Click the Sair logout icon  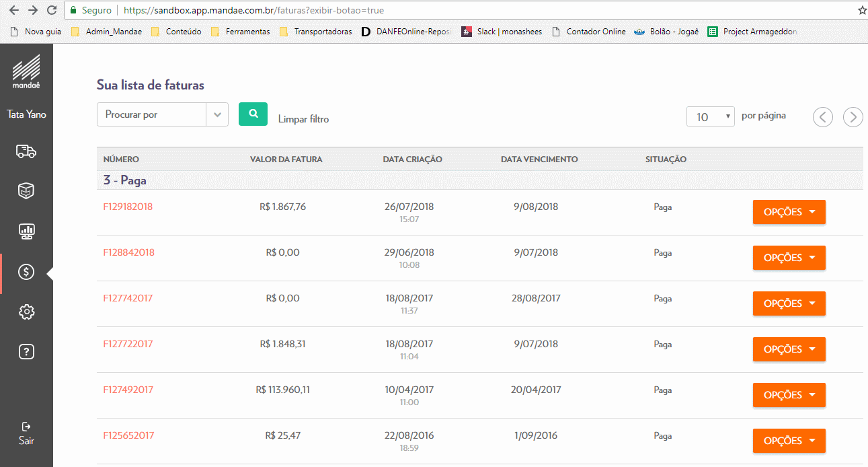tap(26, 427)
